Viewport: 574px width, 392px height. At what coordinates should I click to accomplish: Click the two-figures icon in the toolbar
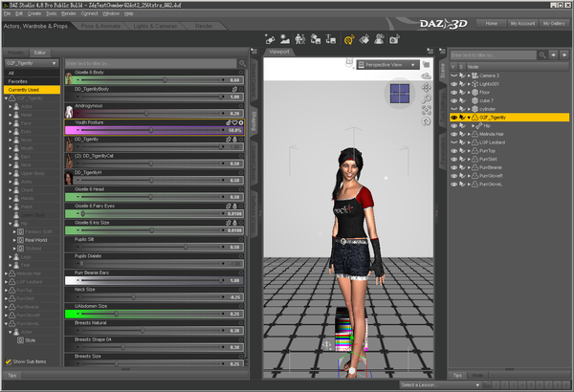click(x=300, y=39)
